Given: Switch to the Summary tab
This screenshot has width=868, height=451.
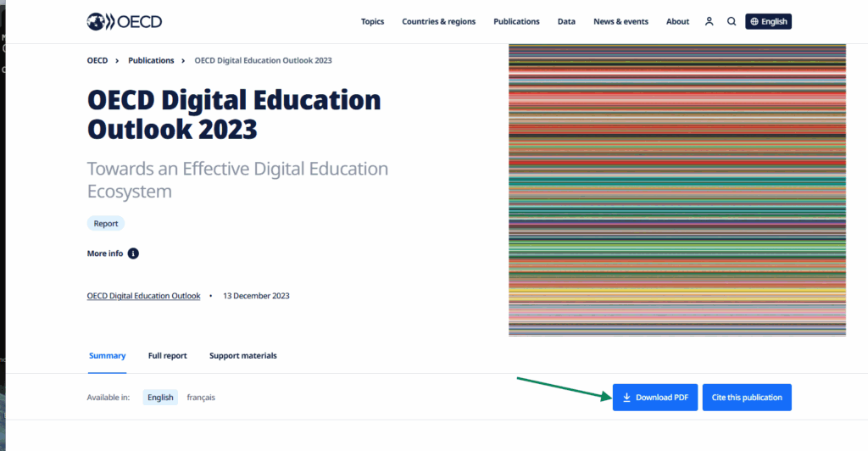Looking at the screenshot, I should coord(108,356).
